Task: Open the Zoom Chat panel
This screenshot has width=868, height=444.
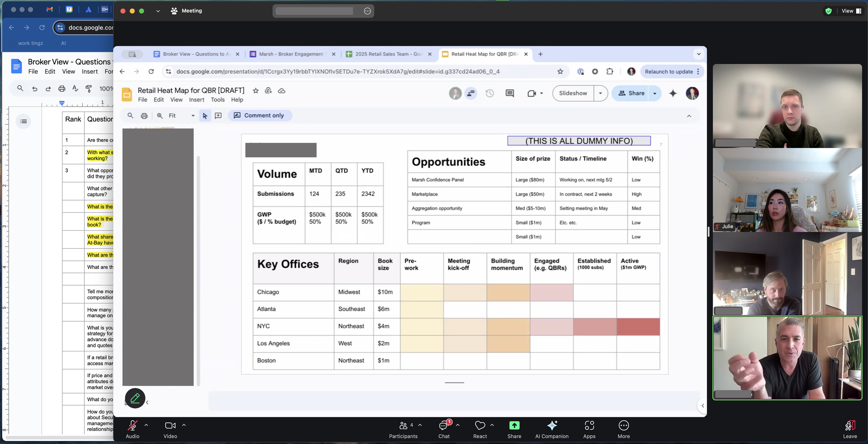Action: click(x=444, y=426)
